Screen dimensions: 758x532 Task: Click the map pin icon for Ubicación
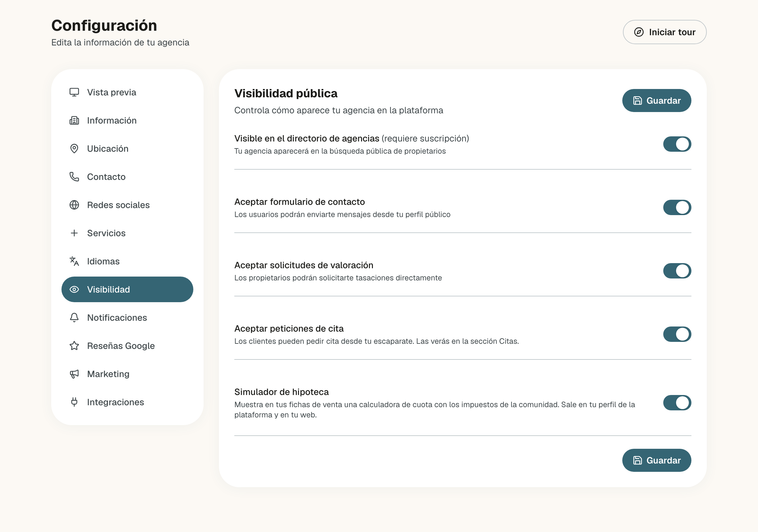74,149
